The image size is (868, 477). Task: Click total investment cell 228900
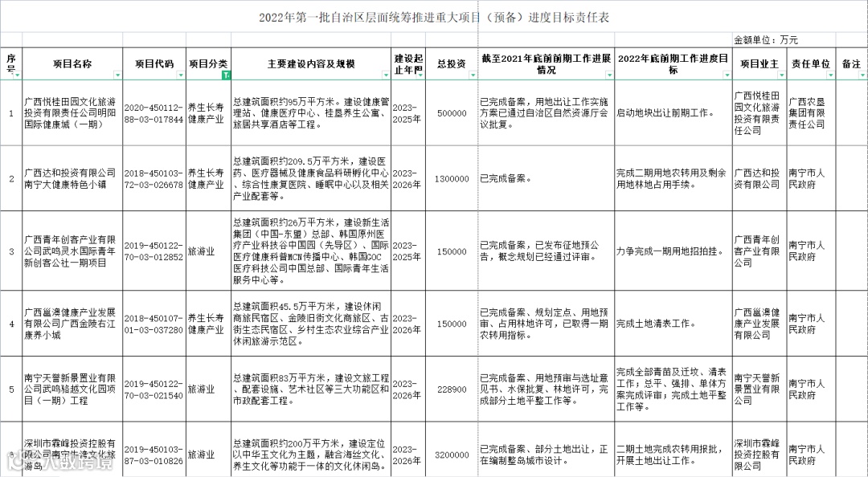click(x=452, y=389)
